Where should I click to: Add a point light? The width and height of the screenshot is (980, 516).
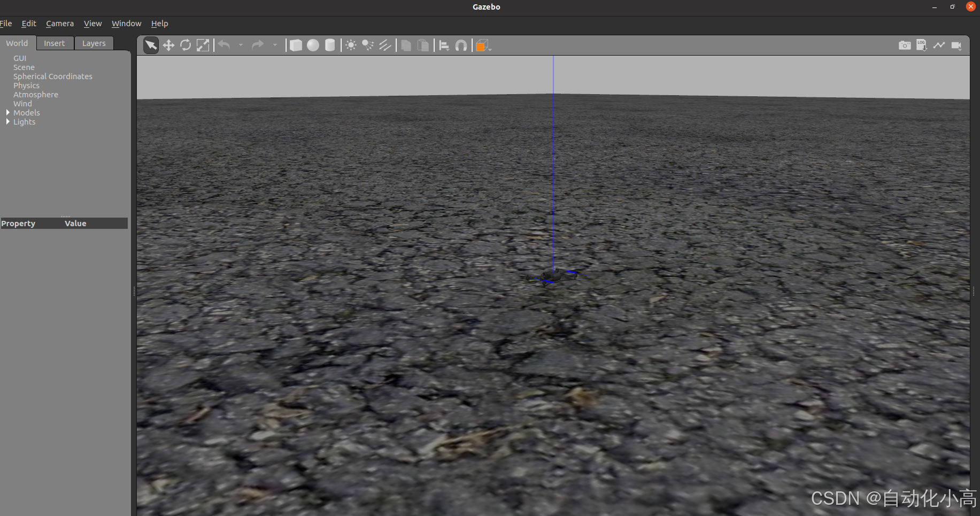click(351, 45)
